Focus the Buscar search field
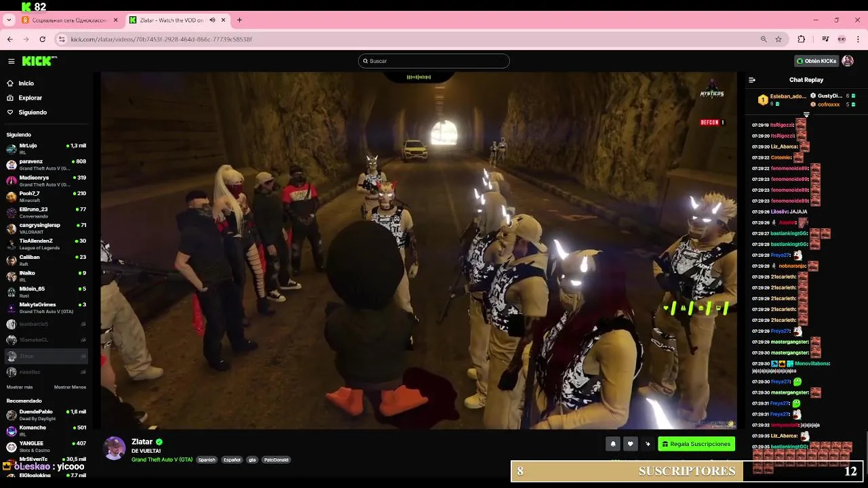 pyautogui.click(x=433, y=61)
